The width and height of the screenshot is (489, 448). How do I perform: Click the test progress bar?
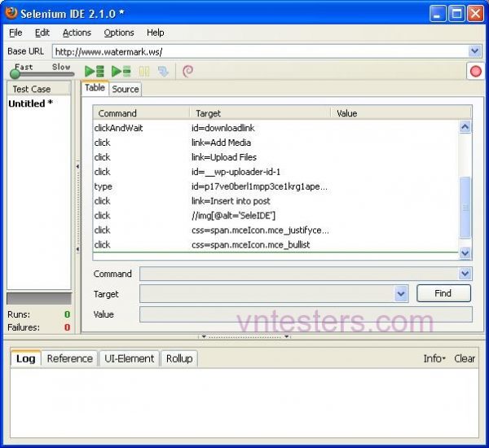coord(39,298)
